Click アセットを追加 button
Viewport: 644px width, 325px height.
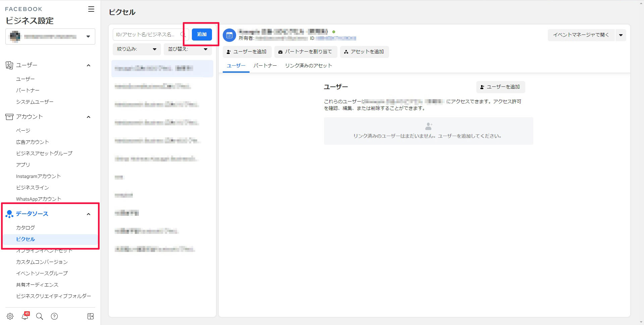(364, 52)
